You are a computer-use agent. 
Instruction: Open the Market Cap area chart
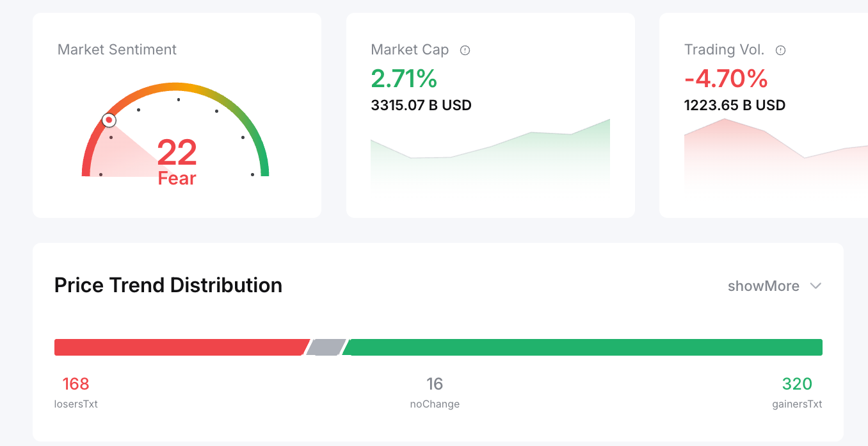(x=490, y=157)
